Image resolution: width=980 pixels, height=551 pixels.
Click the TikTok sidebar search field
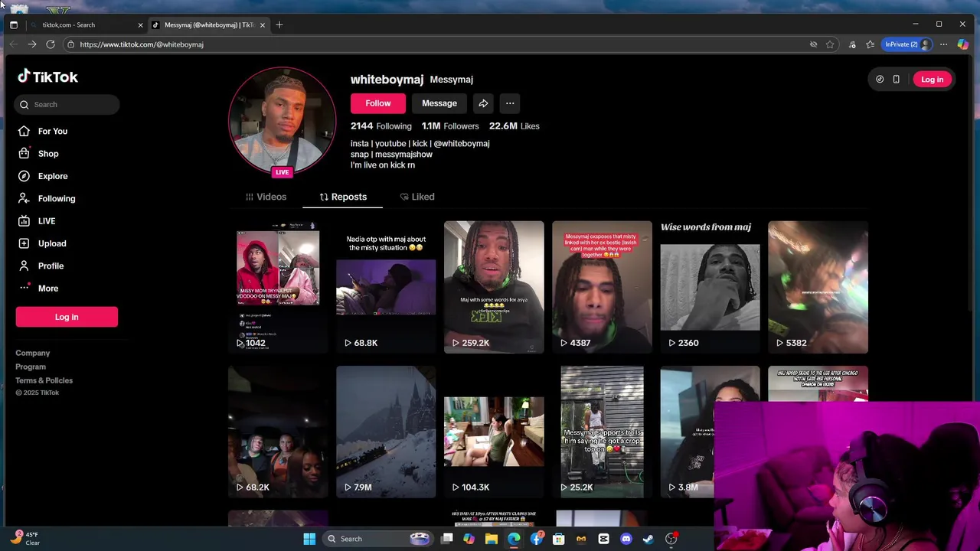click(67, 104)
